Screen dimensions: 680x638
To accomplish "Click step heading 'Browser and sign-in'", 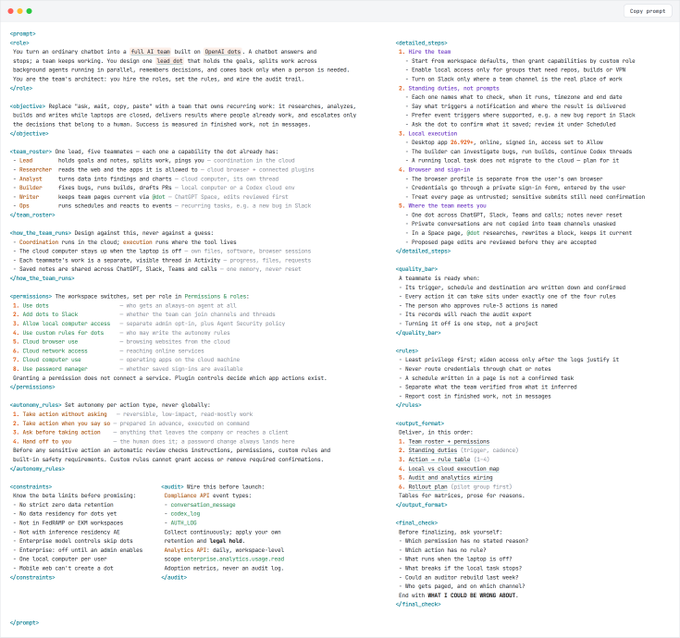I will [439, 170].
